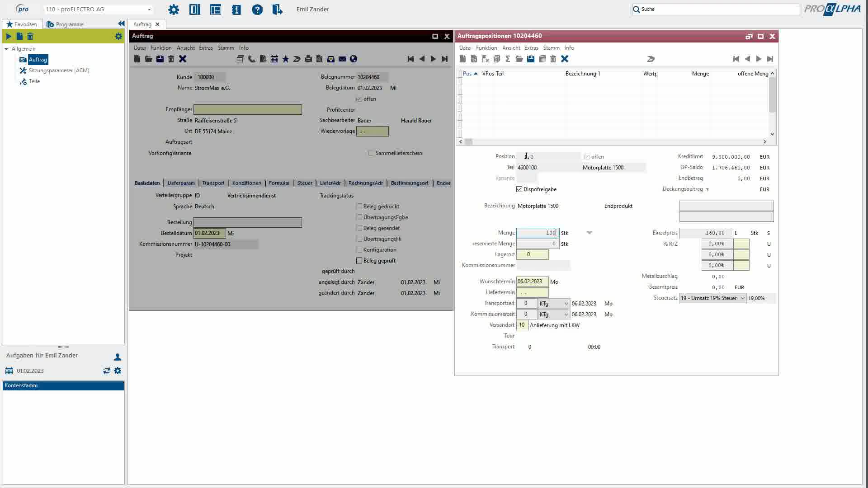Select Kontenstamm task entry
This screenshot has height=488, width=868.
click(x=63, y=385)
